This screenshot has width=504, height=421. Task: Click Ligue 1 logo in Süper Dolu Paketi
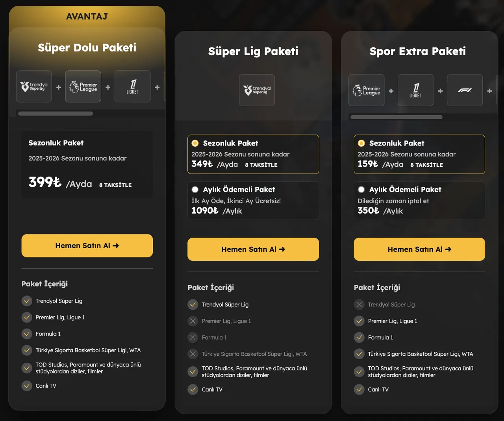pyautogui.click(x=132, y=87)
